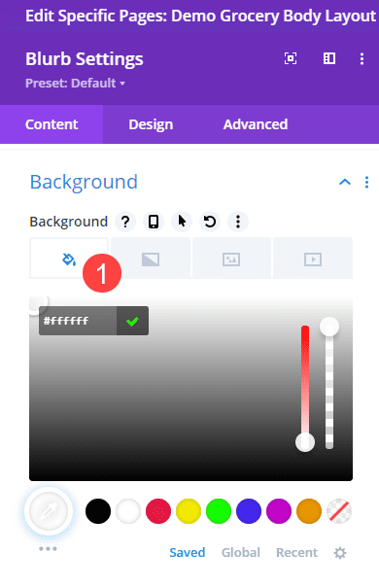379x588 pixels.
Task: Select the background gradient tab
Action: coord(151,259)
